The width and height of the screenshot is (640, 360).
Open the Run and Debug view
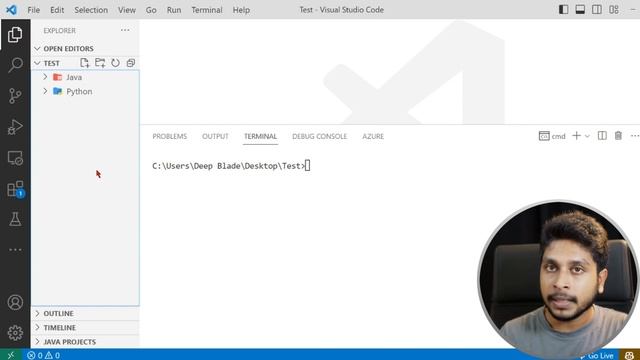15,127
